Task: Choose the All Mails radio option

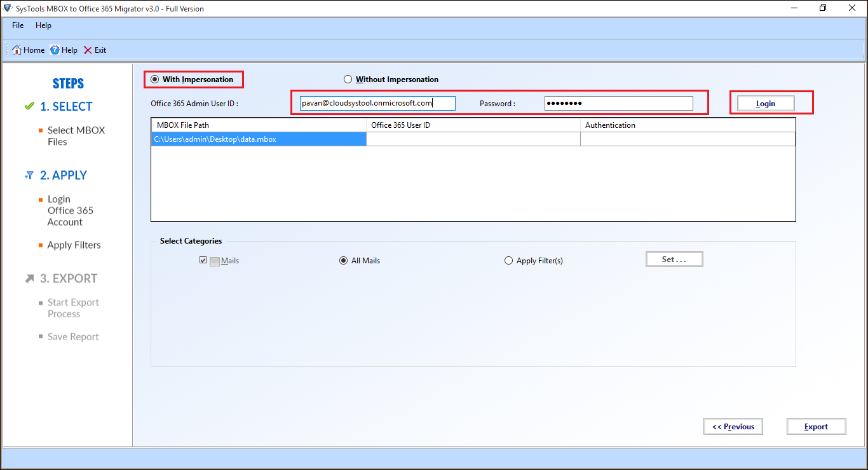Action: (x=344, y=261)
